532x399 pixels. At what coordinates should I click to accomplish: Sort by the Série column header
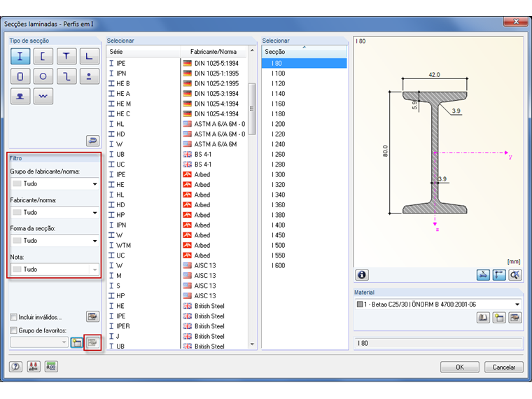[x=143, y=52]
